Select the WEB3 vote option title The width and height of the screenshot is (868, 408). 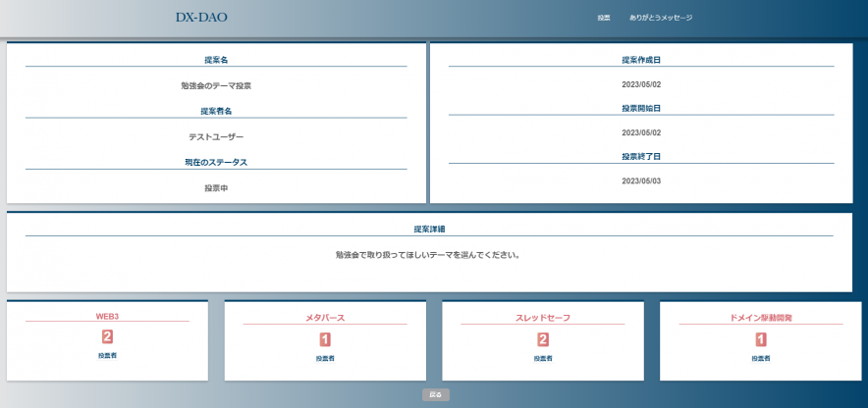tap(107, 317)
